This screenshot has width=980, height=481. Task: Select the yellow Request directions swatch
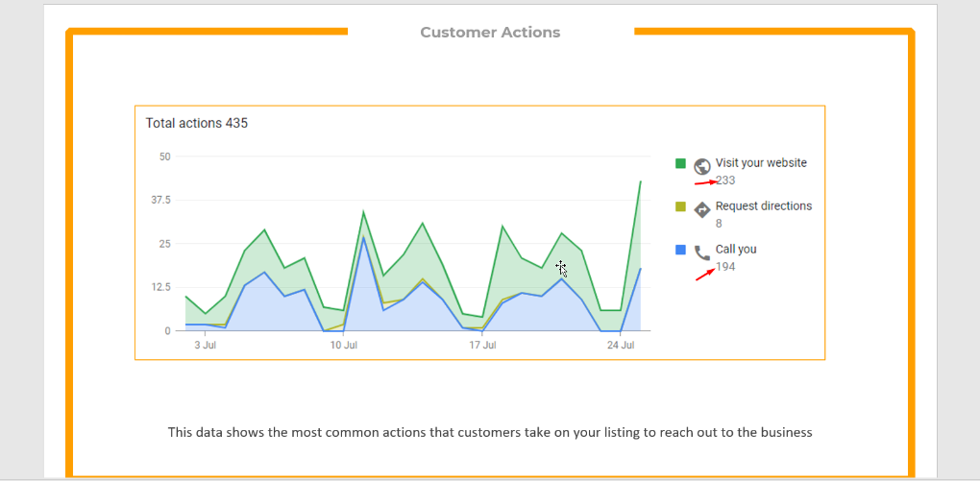pyautogui.click(x=680, y=206)
